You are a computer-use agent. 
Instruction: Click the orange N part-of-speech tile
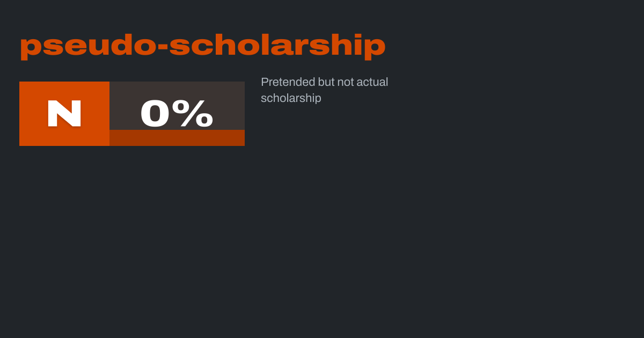(x=64, y=114)
